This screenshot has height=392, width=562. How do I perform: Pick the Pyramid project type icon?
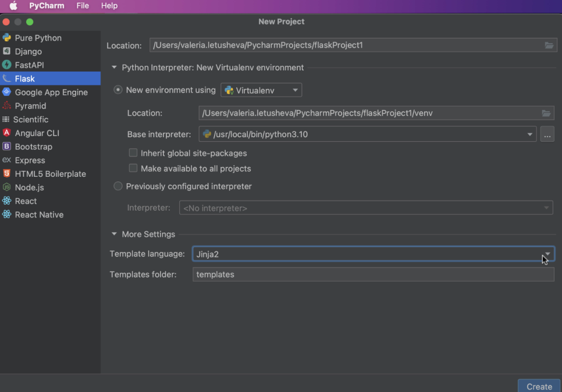point(7,106)
